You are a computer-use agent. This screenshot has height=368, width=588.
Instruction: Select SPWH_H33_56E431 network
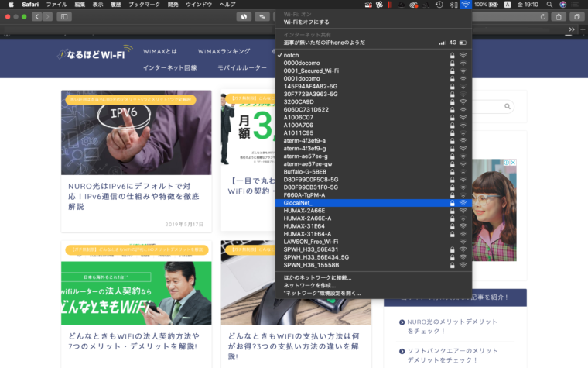(373, 249)
